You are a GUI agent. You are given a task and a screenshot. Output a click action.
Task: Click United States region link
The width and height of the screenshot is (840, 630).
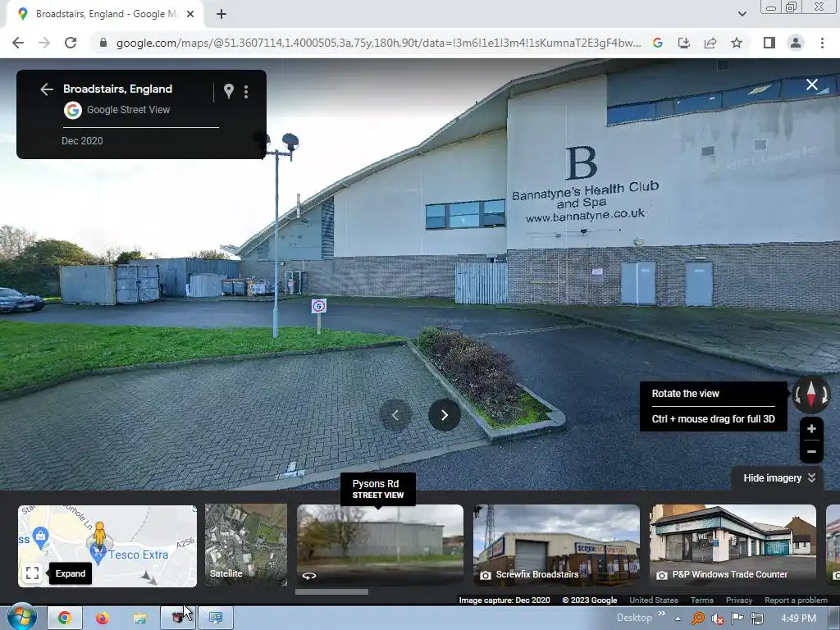(654, 600)
